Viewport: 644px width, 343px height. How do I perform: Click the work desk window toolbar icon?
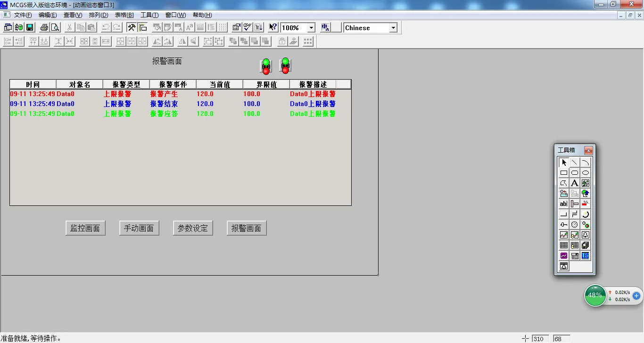point(8,27)
